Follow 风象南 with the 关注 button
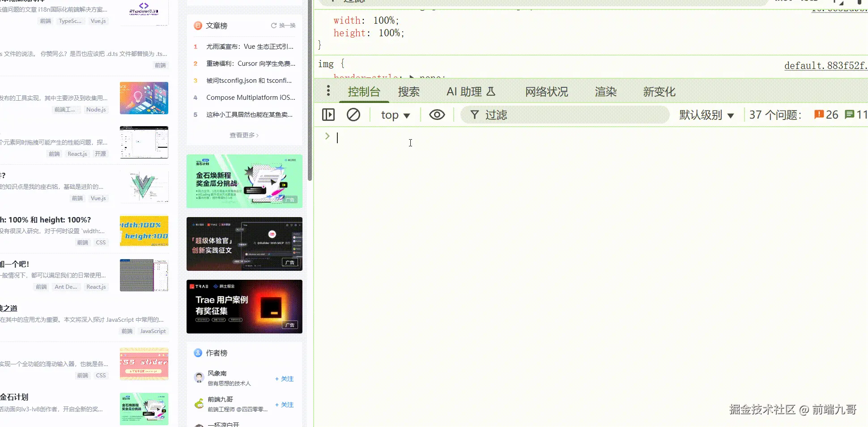Image resolution: width=868 pixels, height=427 pixels. tap(284, 379)
